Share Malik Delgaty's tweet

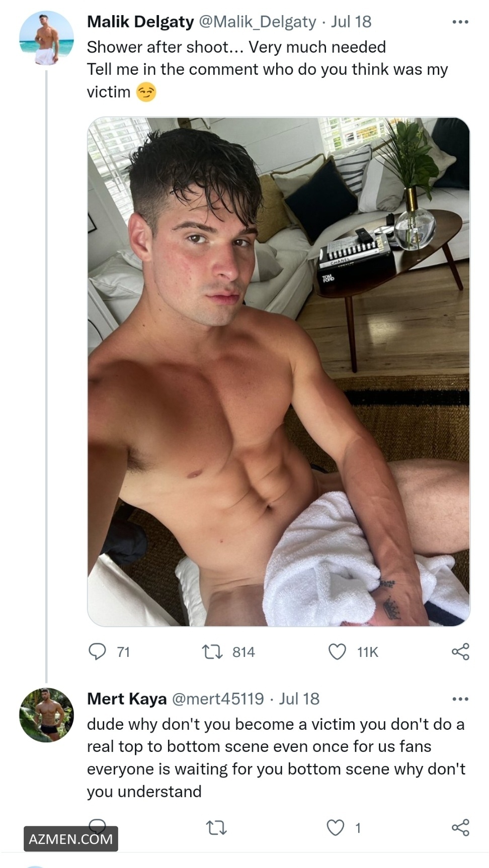pyautogui.click(x=460, y=651)
